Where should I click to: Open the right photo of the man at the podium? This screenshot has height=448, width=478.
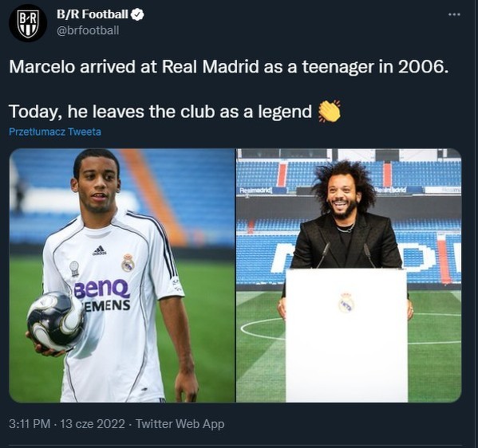point(349,275)
